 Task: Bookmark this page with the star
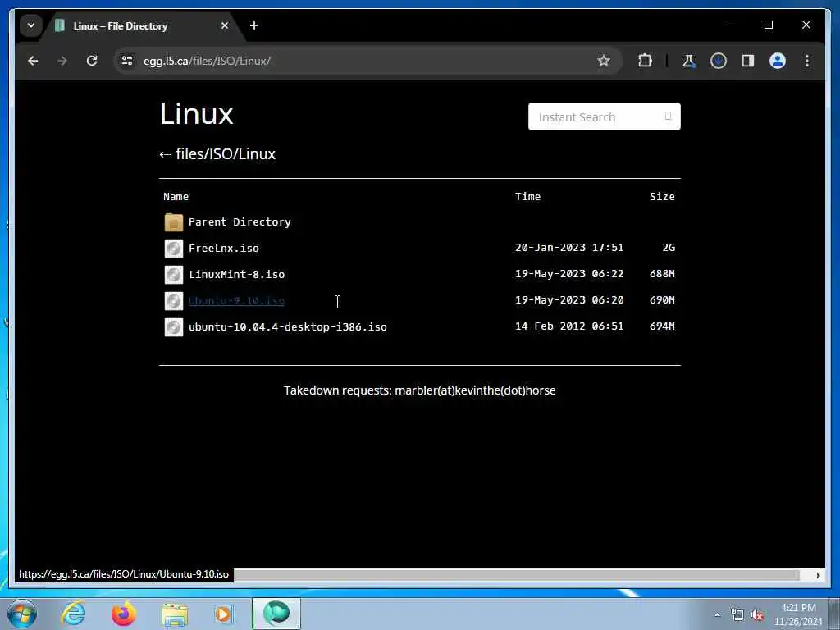[604, 61]
